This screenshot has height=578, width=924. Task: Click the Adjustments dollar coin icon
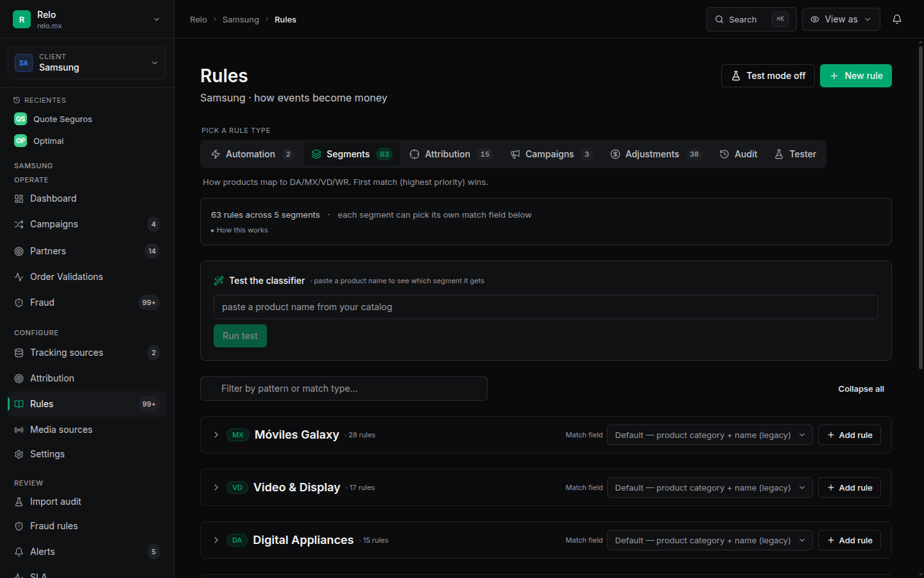(615, 154)
